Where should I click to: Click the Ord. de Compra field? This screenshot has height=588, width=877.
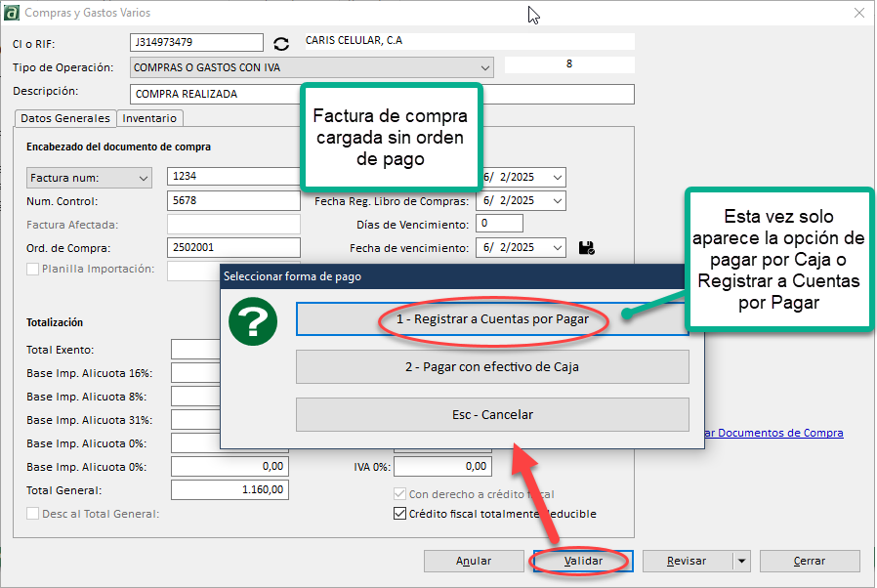[233, 247]
